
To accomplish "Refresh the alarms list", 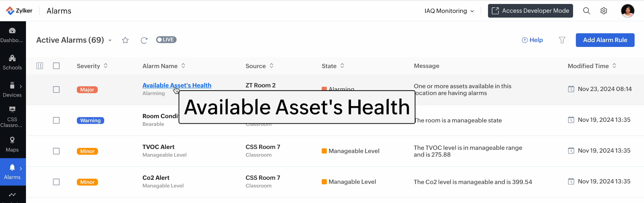I will [x=144, y=40].
